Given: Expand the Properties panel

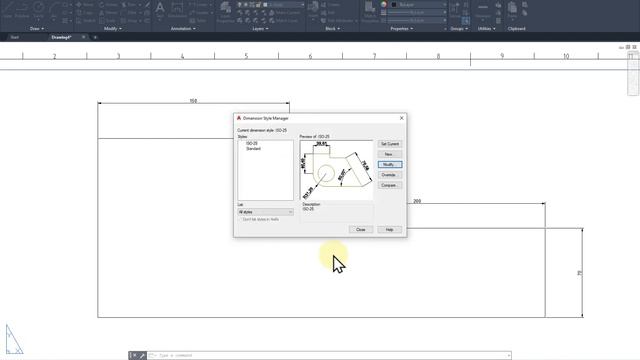Looking at the screenshot, I should 402,29.
